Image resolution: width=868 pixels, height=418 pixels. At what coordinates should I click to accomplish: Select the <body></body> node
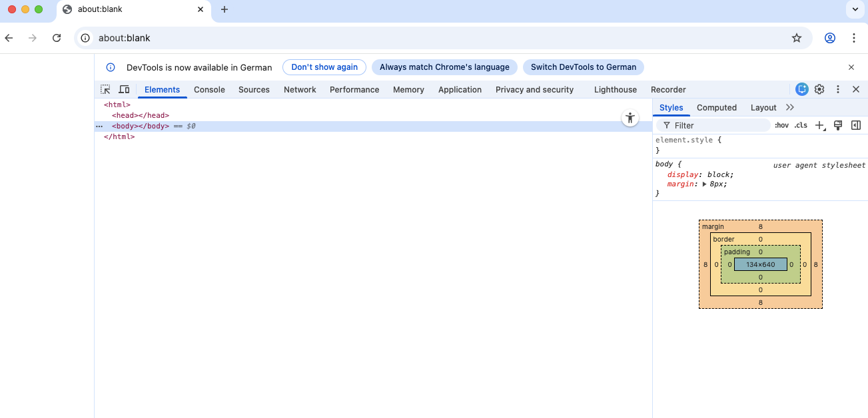[141, 126]
